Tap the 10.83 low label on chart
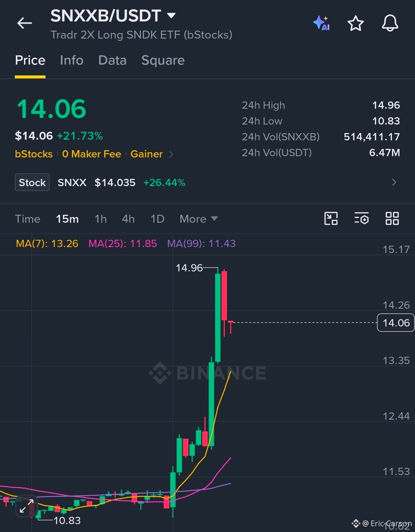Image resolution: width=415 pixels, height=532 pixels. point(67,520)
